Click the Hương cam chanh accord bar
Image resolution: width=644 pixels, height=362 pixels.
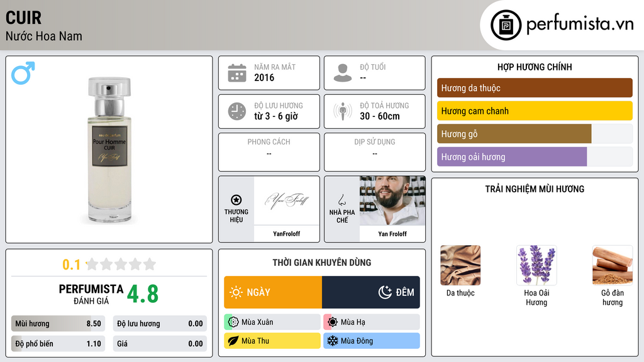tap(535, 111)
